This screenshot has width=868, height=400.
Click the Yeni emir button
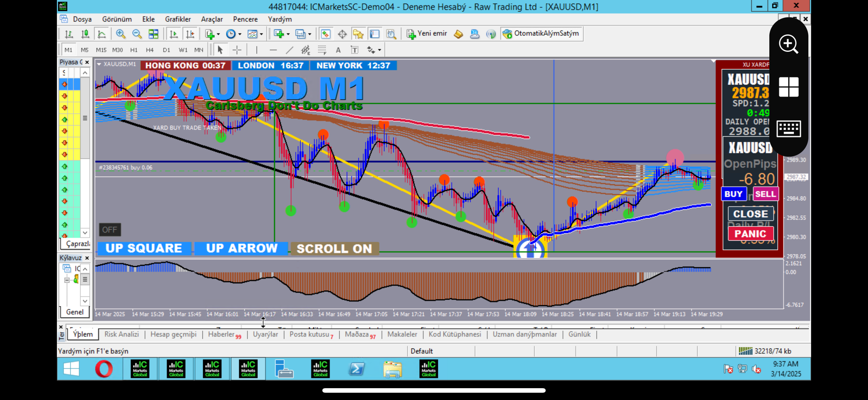click(427, 33)
